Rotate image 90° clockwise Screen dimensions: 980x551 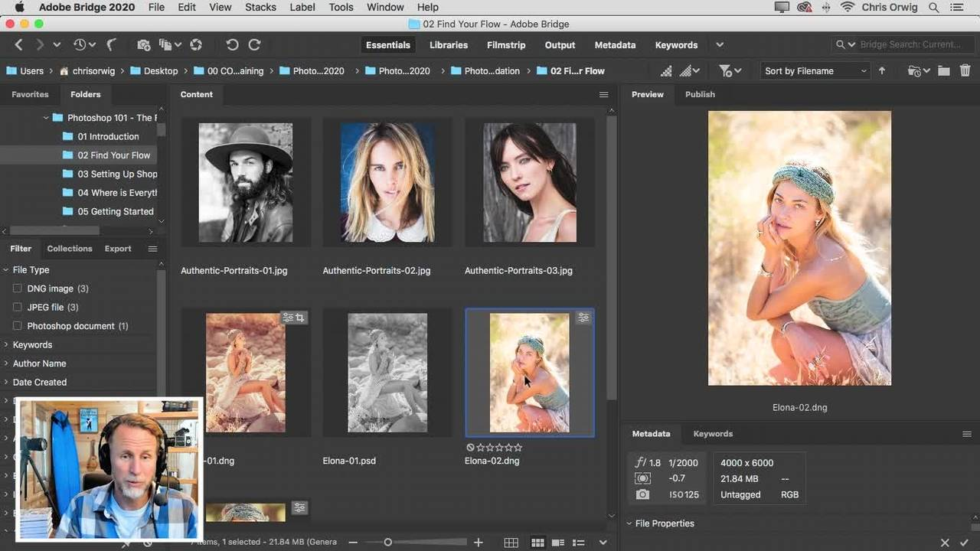coord(255,45)
